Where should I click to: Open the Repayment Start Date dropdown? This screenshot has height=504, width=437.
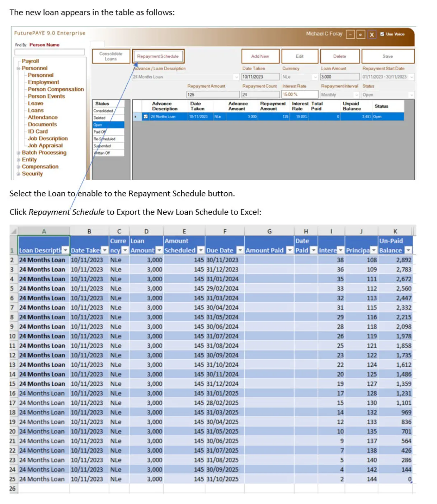coord(412,77)
